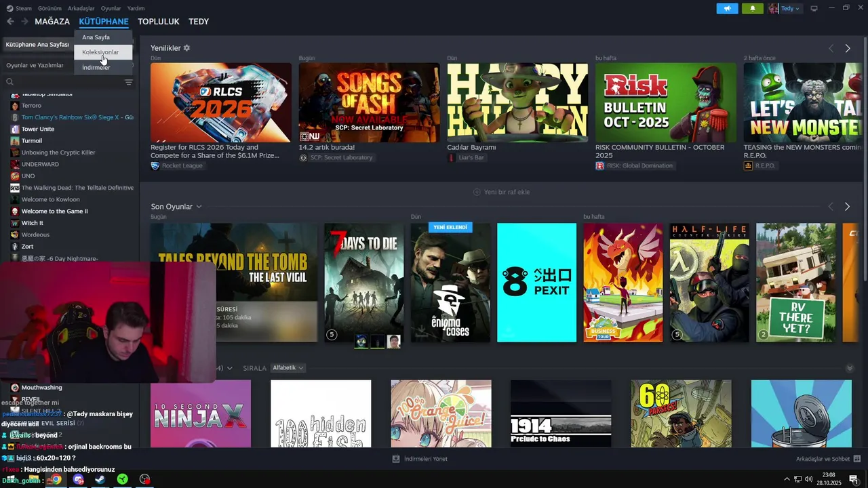This screenshot has width=868, height=488.
Task: Open the Risk Bulletin Oct-2025 news thumbnail
Action: pyautogui.click(x=666, y=102)
